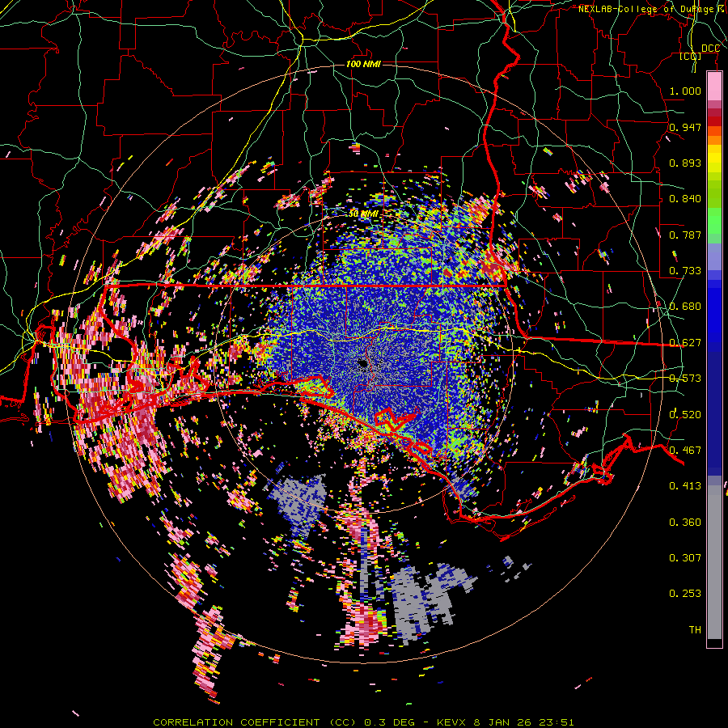
Task: Click the 0.307 scale label
Action: (685, 558)
